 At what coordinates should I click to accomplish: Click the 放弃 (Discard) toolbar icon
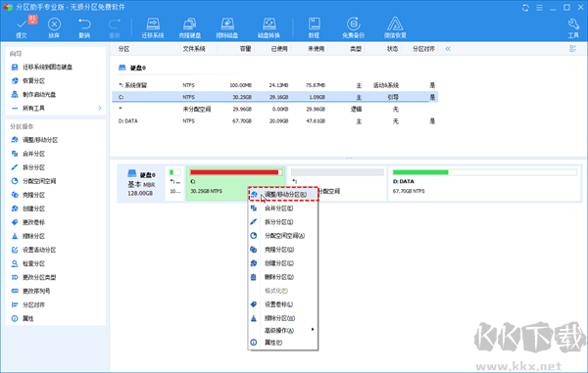pyautogui.click(x=54, y=27)
